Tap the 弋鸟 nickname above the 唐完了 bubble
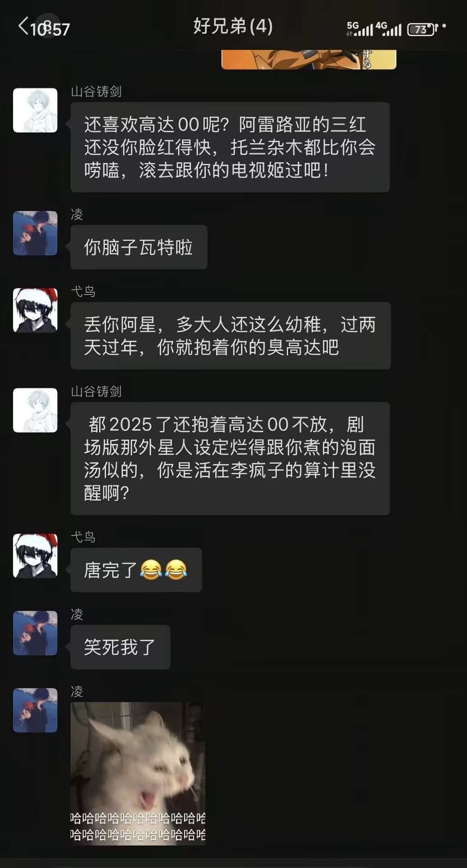Viewport: 467px width, 868px height. [83, 537]
